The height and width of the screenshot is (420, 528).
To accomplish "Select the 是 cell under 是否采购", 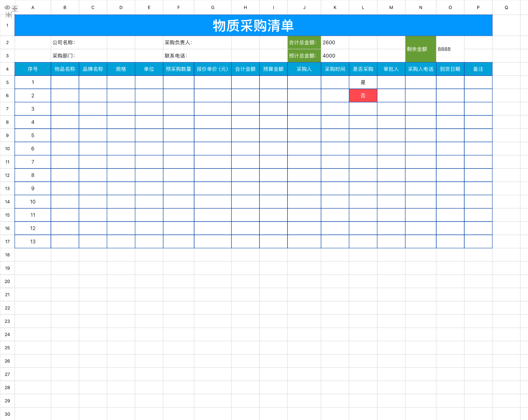I will pyautogui.click(x=363, y=82).
